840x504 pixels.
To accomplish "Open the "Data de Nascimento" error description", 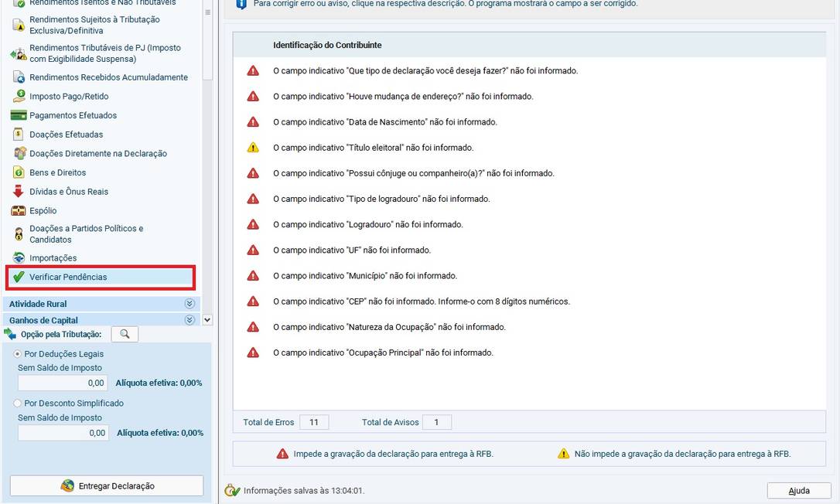I will (384, 122).
